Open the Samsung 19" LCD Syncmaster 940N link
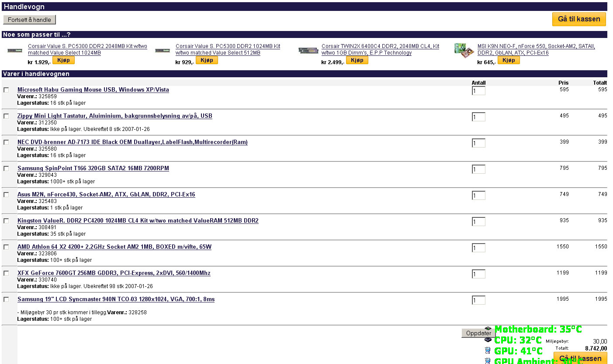Viewport: 613px width, 364px height. (116, 299)
